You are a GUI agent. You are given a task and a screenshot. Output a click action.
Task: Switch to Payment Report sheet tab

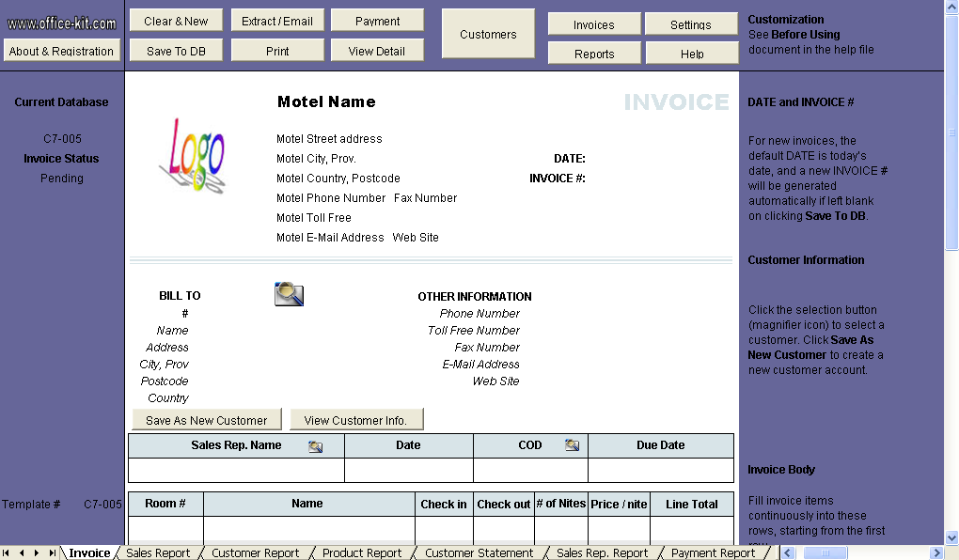coord(713,552)
